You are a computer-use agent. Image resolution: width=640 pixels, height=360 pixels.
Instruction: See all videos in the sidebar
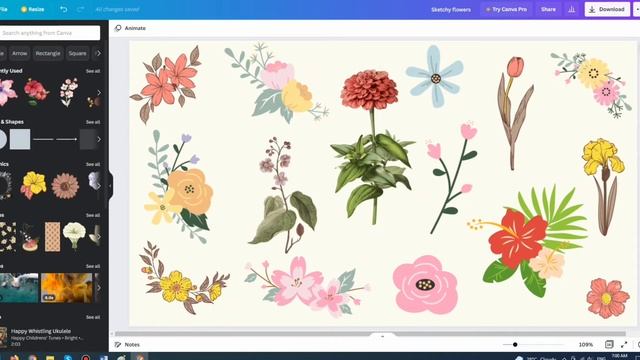93,266
